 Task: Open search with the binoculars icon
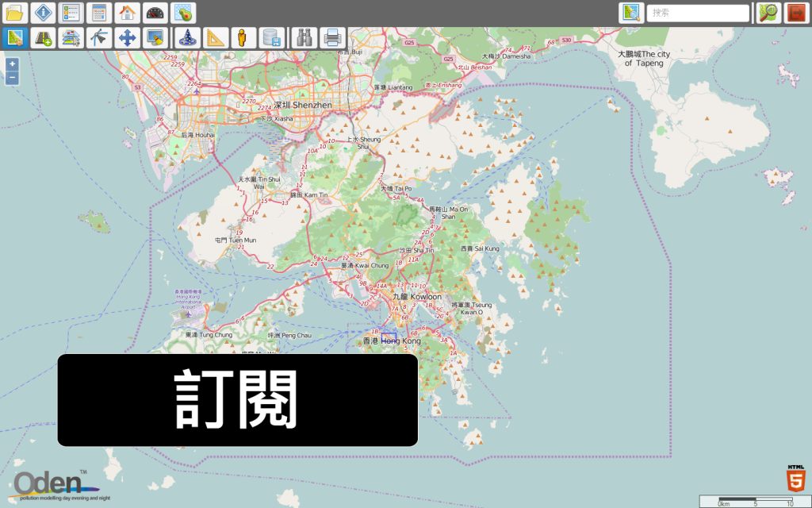pyautogui.click(x=305, y=37)
